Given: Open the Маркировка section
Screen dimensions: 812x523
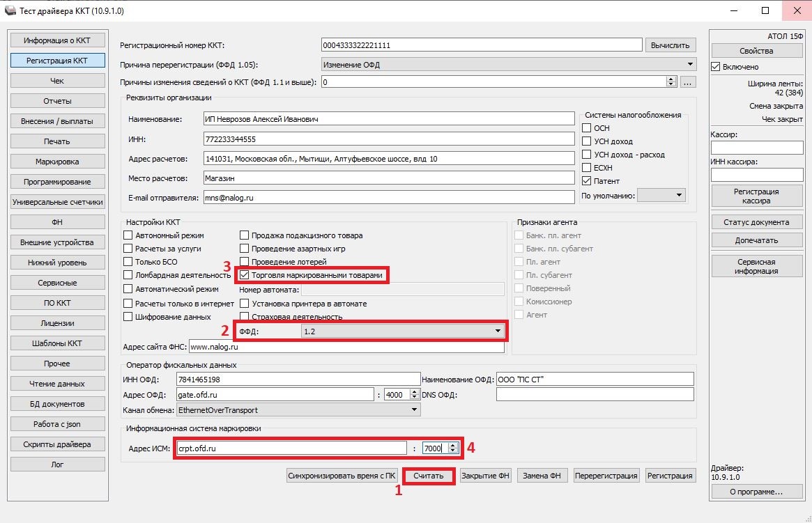Looking at the screenshot, I should point(57,162).
